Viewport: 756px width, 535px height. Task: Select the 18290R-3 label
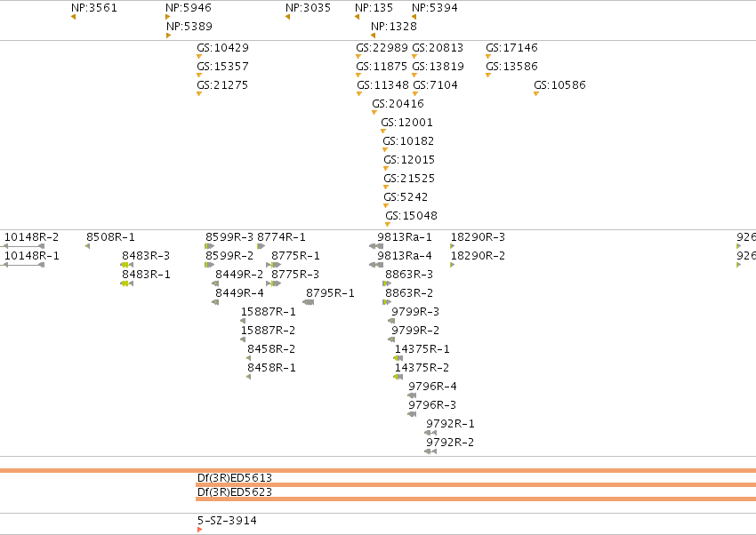(479, 237)
